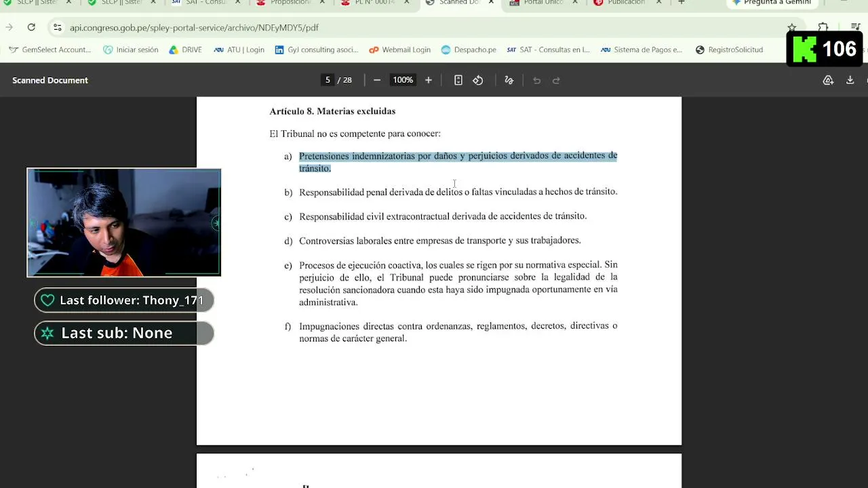This screenshot has height=488, width=868.
Task: Click the green Kick viewer count badge
Action: point(825,49)
